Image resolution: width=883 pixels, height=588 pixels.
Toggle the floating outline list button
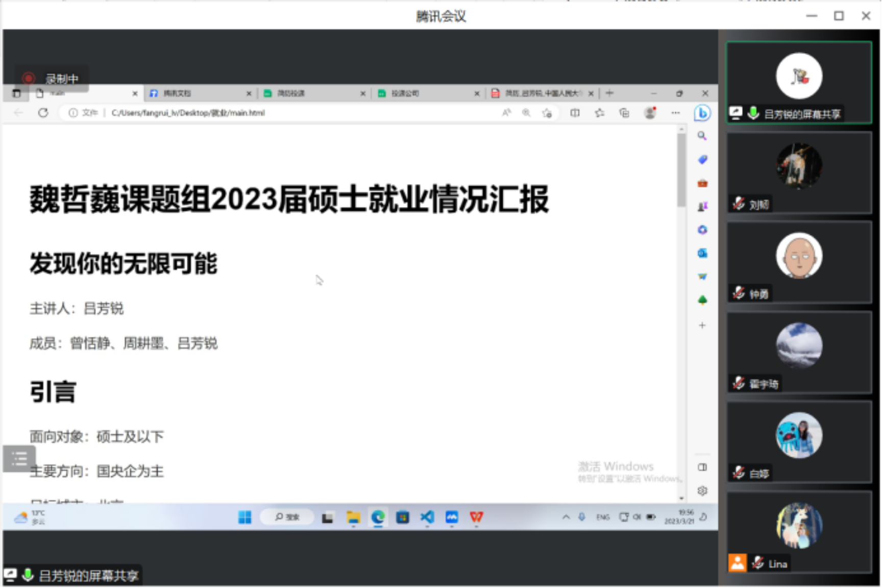click(19, 458)
